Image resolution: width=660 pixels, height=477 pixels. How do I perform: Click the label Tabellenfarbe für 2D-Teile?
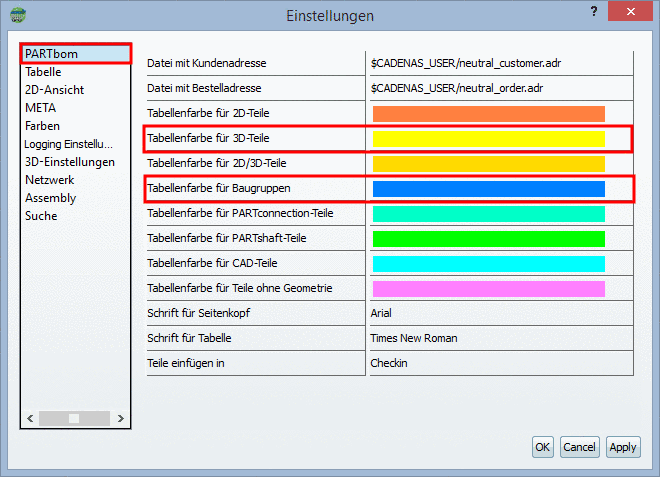coord(208,113)
